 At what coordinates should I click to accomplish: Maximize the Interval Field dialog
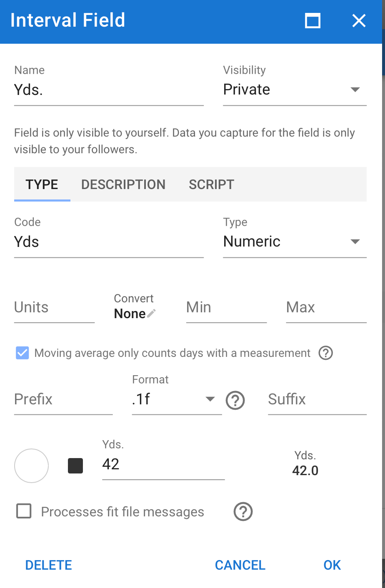[x=313, y=20]
